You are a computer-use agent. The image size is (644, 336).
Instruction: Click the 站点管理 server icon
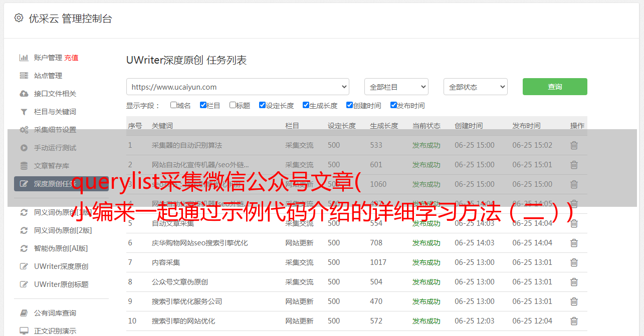pyautogui.click(x=24, y=76)
